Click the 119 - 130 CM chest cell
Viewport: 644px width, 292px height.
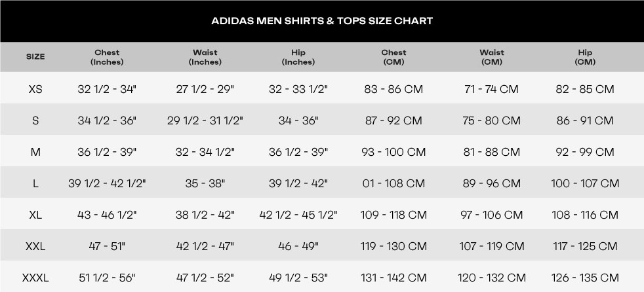pyautogui.click(x=393, y=246)
